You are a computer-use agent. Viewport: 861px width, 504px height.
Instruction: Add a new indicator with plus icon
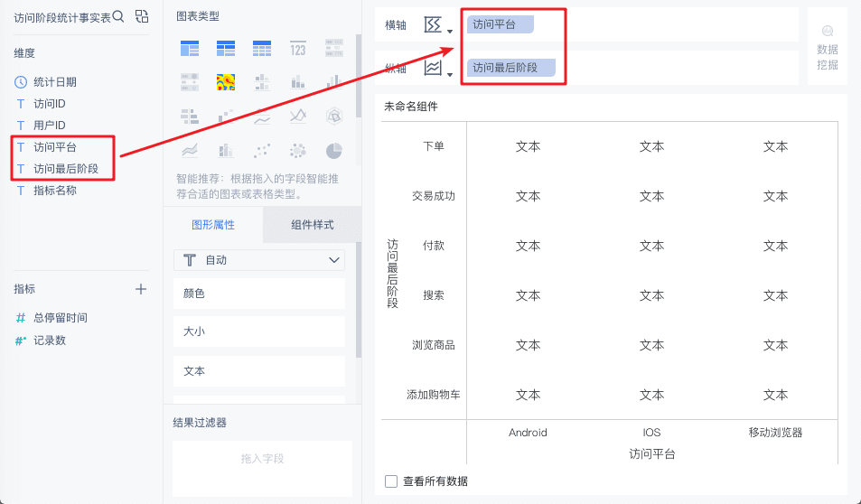[141, 289]
